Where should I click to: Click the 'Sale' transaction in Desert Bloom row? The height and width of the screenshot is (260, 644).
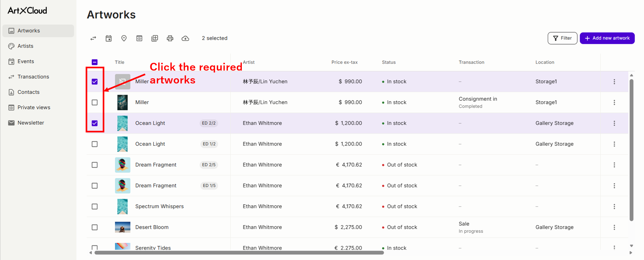[x=464, y=224]
